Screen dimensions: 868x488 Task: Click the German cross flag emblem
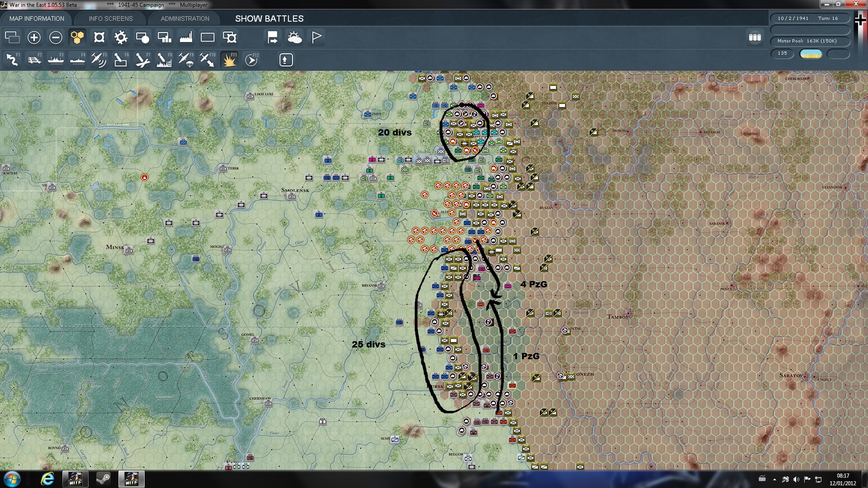(860, 20)
